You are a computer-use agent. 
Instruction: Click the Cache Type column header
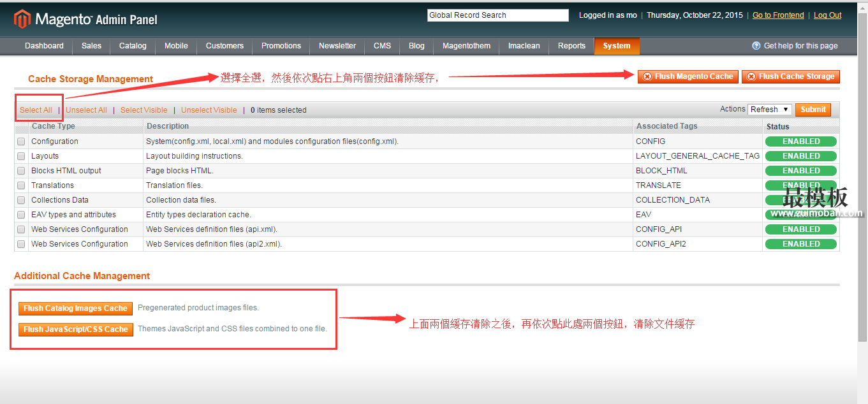point(54,126)
